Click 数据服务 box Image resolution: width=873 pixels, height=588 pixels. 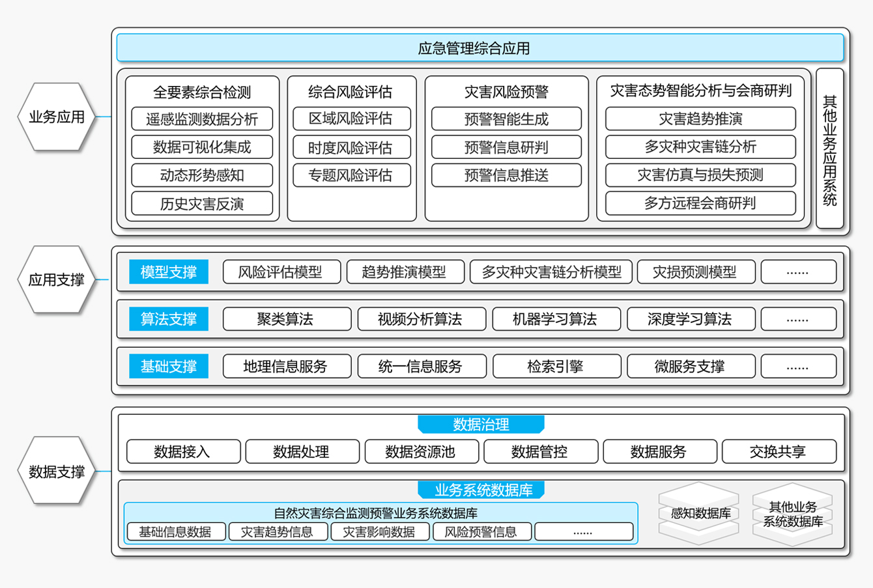[660, 452]
